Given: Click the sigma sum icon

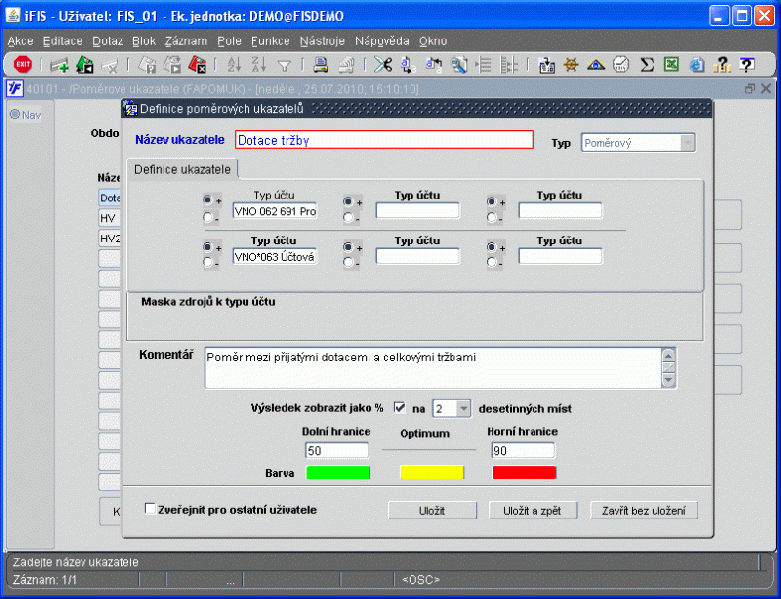Looking at the screenshot, I should [x=647, y=65].
